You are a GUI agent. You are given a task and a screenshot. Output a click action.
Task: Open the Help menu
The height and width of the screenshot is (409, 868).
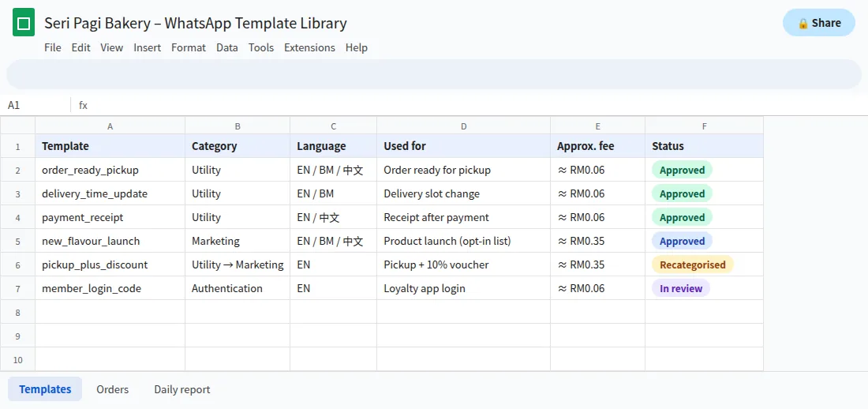tap(357, 47)
